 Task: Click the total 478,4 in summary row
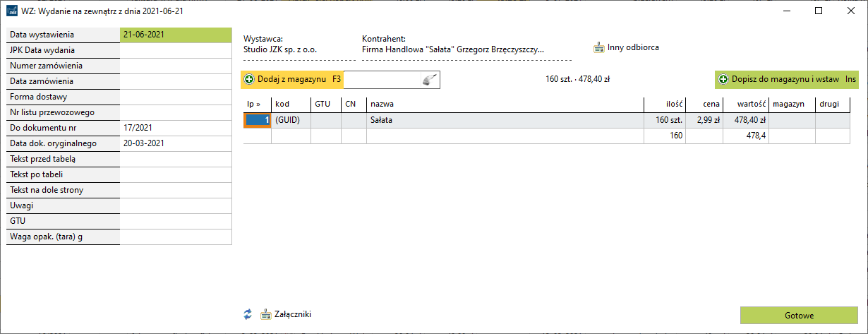746,136
